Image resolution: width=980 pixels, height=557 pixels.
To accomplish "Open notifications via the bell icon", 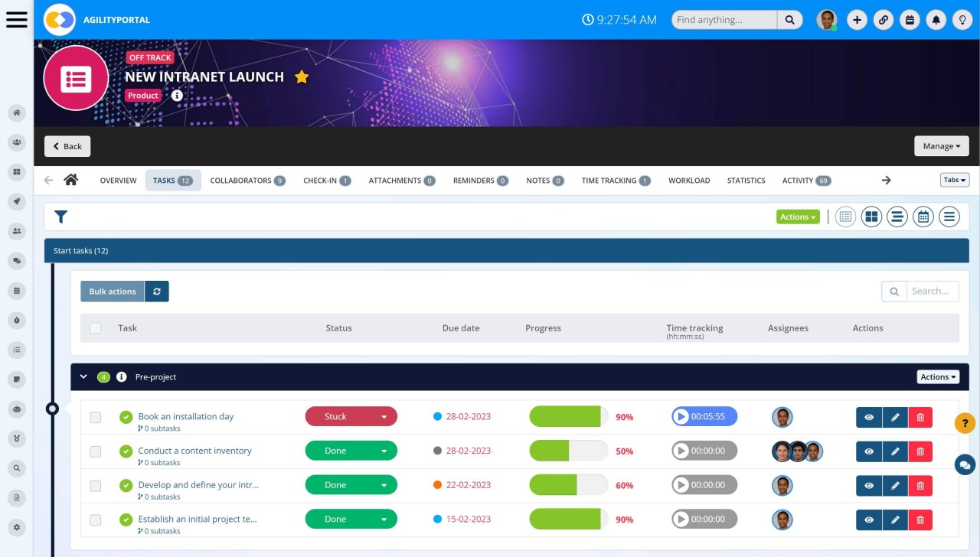I will (936, 19).
